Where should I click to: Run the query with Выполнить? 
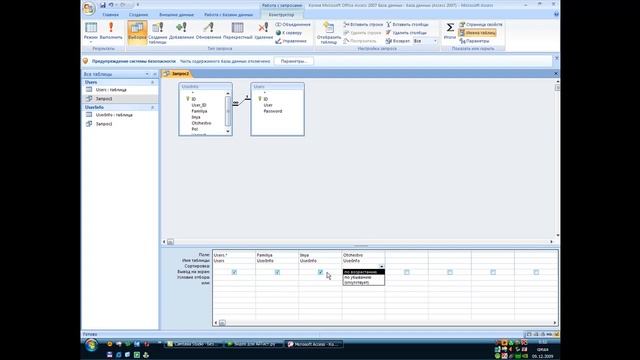111,32
